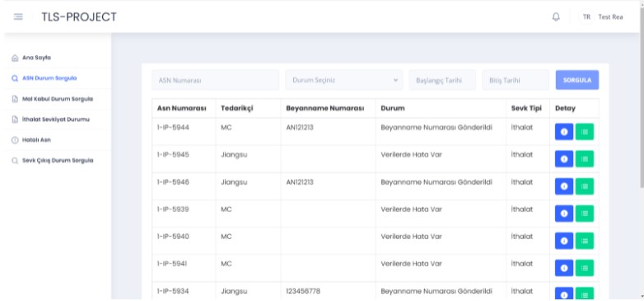The width and height of the screenshot is (644, 301).
Task: Click the Durum column header
Action: [x=393, y=109]
